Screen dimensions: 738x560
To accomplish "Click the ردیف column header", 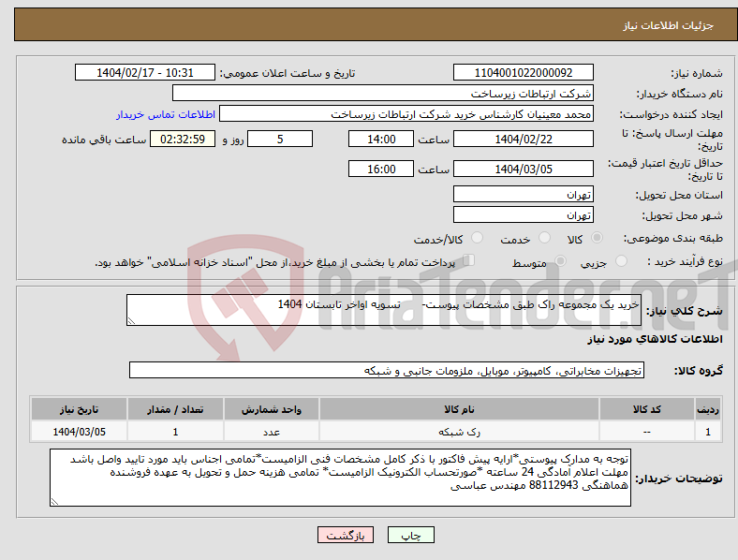I will 708,409.
